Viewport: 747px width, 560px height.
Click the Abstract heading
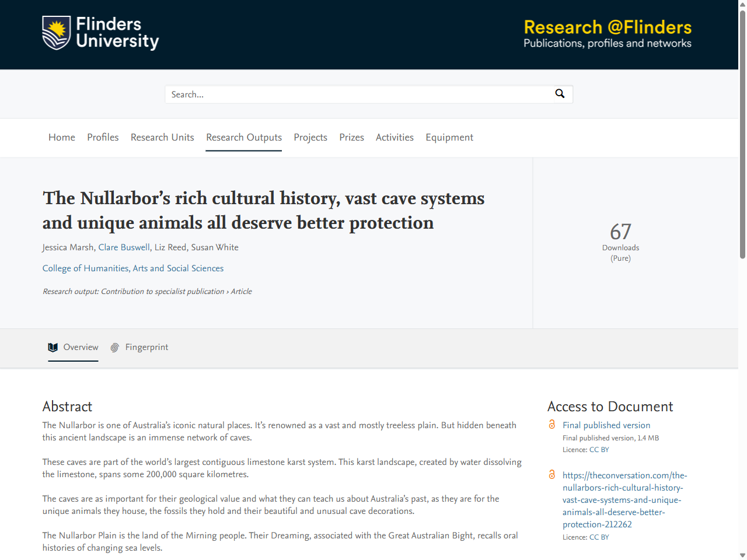coord(67,407)
